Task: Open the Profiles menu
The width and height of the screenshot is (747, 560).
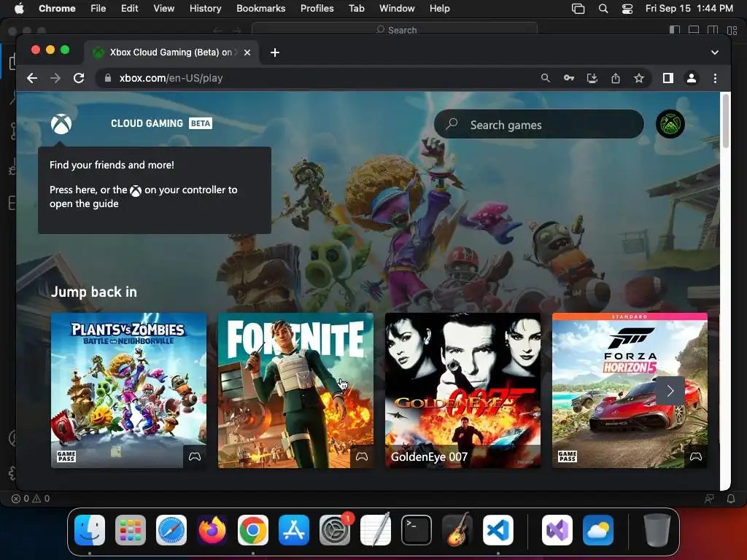Action: [317, 9]
